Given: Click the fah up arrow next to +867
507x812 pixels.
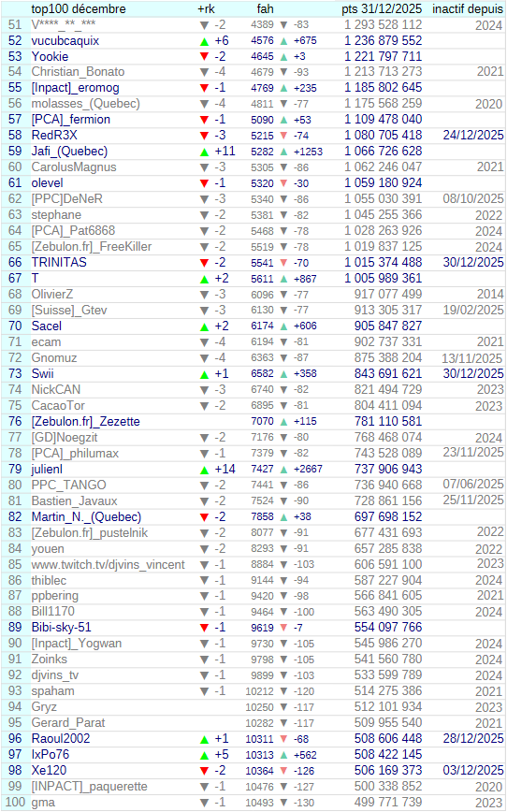Looking at the screenshot, I should tap(283, 279).
